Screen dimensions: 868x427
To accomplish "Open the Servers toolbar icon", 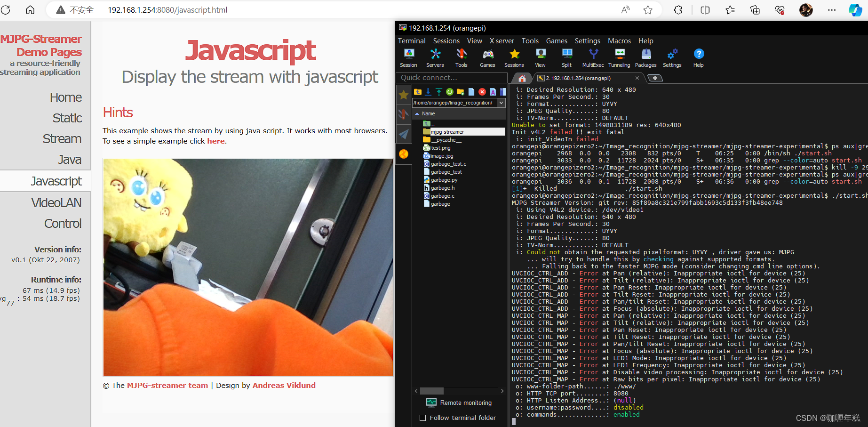I will 435,58.
